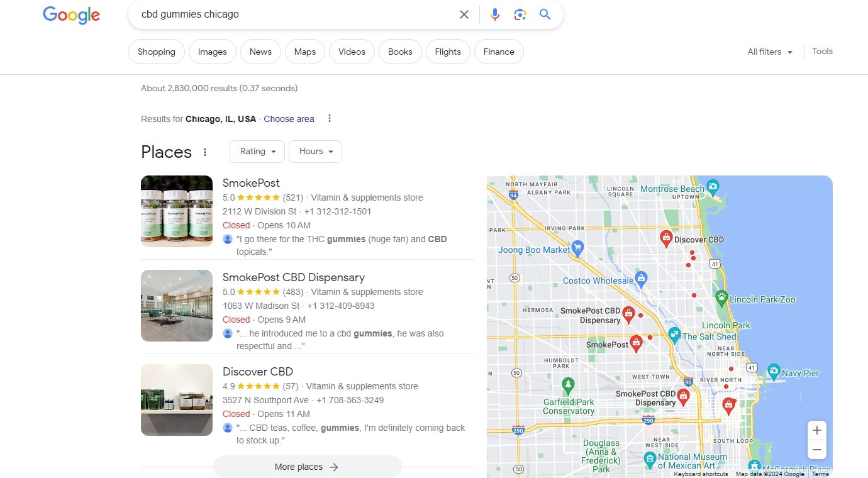Clear the search box with the X icon
868x478 pixels.
464,14
